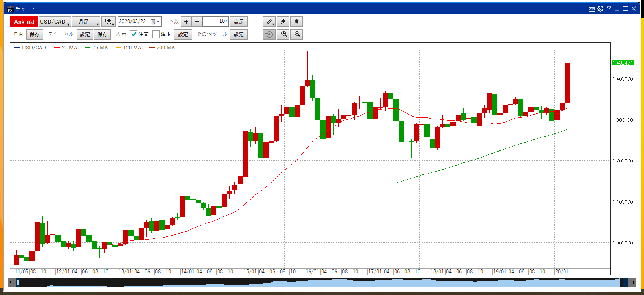644x295 pixels.
Task: Click the 18/01 time axis label
Action: pos(437,271)
